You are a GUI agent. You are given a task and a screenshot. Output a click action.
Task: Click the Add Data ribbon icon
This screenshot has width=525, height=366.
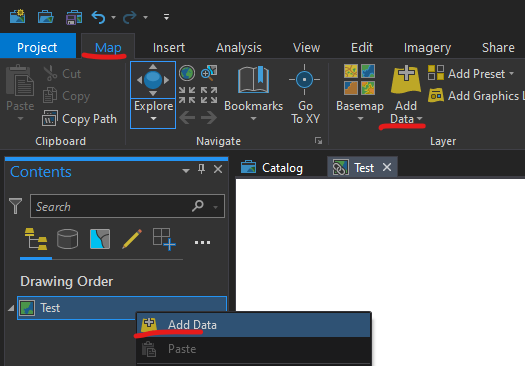[x=406, y=80]
